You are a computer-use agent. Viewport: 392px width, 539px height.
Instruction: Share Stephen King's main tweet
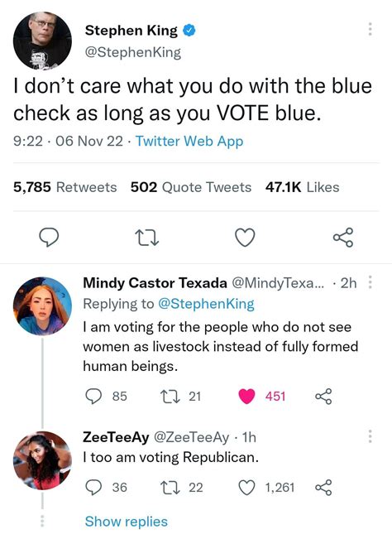[x=343, y=238]
